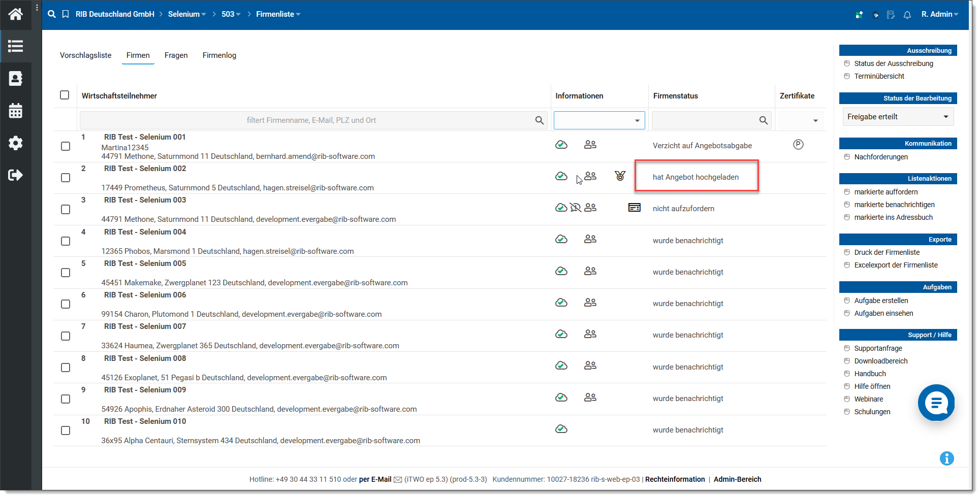
Task: Open the Admin-Bereich footer link
Action: (x=737, y=479)
